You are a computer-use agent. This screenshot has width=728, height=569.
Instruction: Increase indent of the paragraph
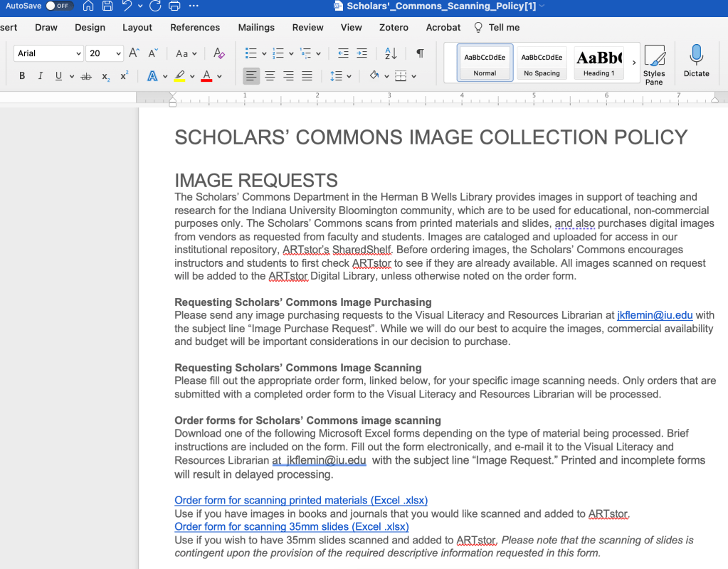coord(362,53)
